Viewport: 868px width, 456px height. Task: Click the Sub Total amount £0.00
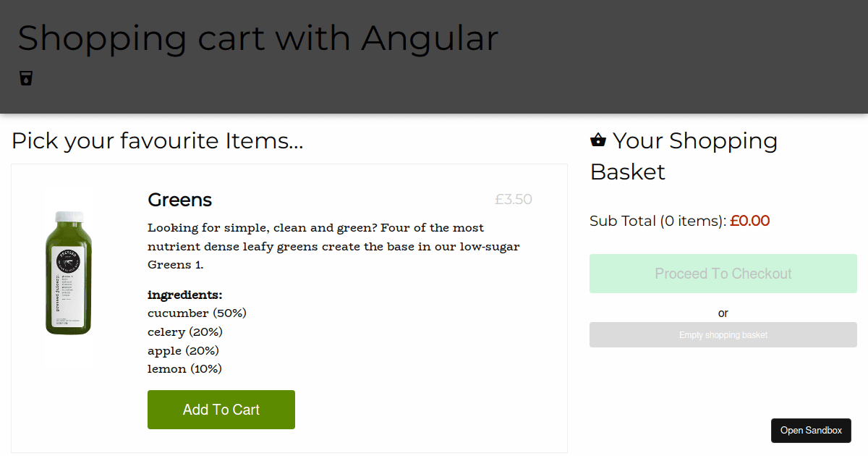tap(750, 221)
